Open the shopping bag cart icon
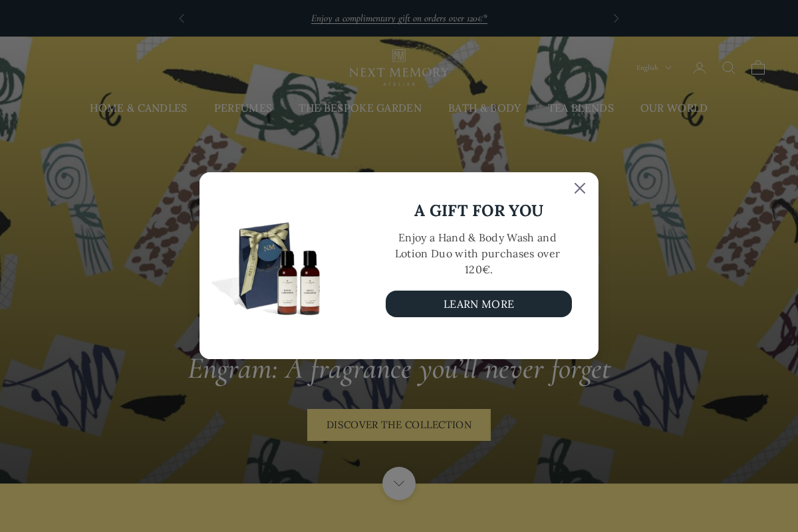 click(758, 68)
